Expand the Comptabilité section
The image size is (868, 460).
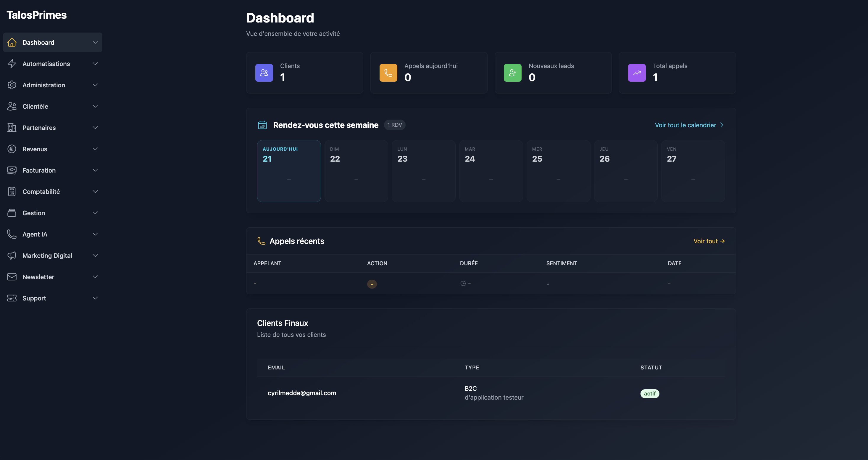click(x=95, y=191)
